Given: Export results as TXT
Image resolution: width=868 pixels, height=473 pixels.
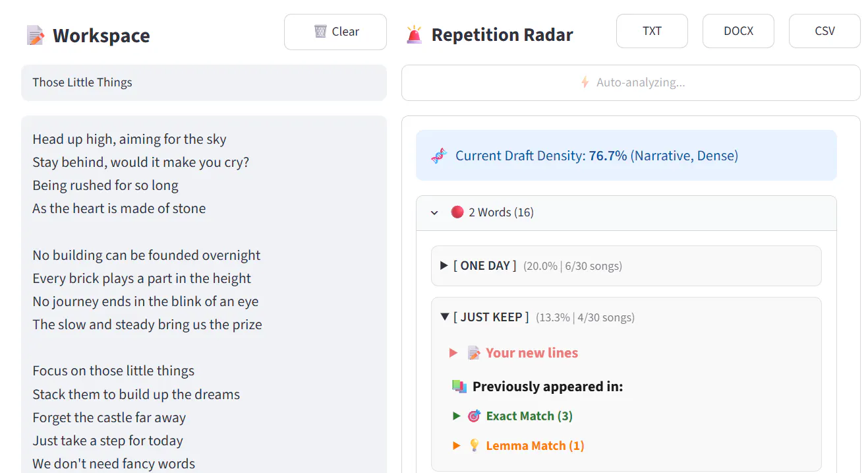Looking at the screenshot, I should pyautogui.click(x=652, y=31).
